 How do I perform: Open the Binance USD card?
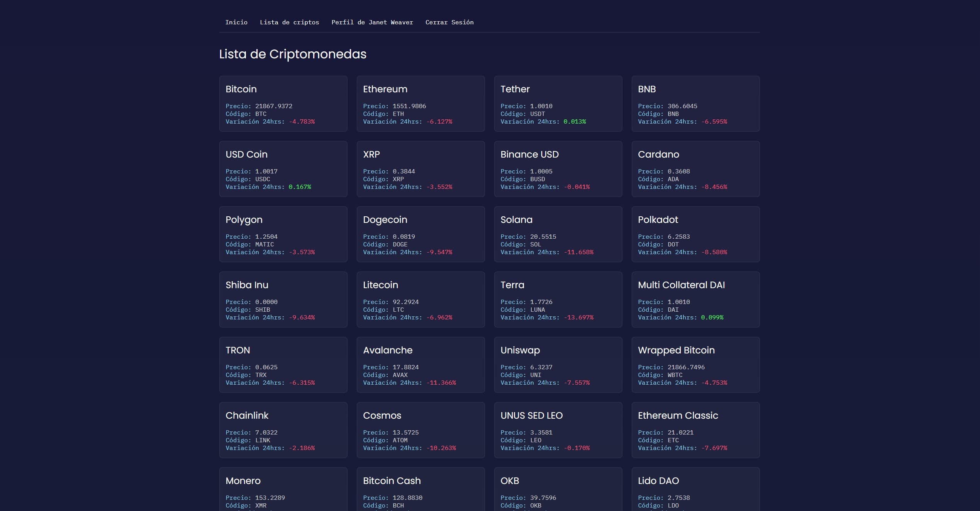point(558,169)
